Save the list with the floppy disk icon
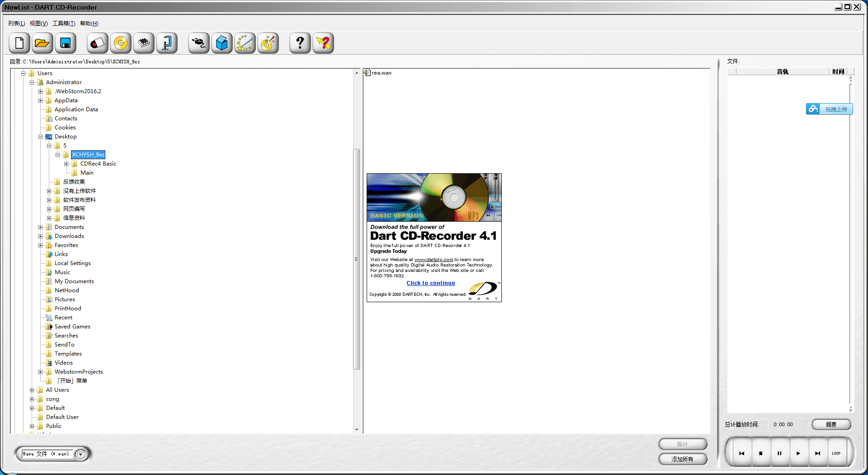The width and height of the screenshot is (868, 475). (x=66, y=43)
